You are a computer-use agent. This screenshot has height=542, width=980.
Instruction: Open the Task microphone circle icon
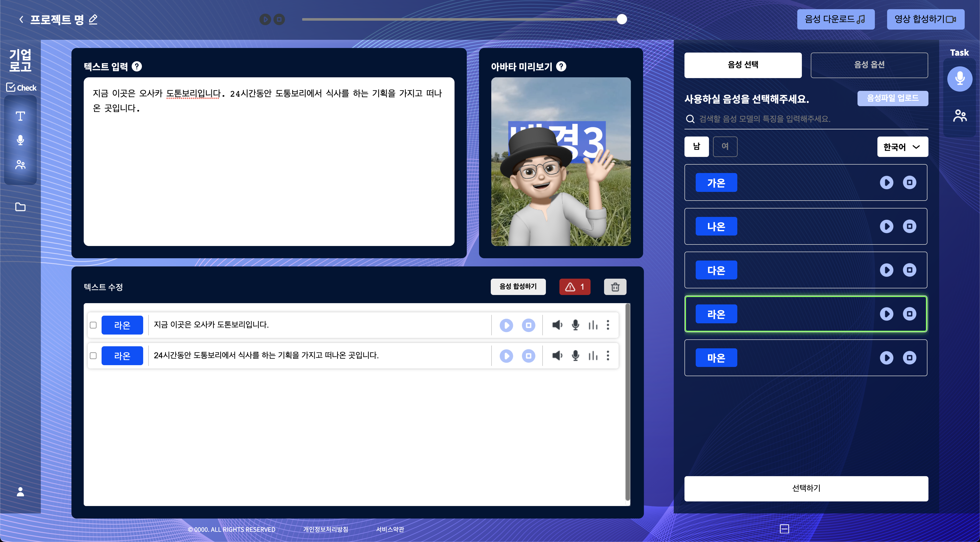960,79
